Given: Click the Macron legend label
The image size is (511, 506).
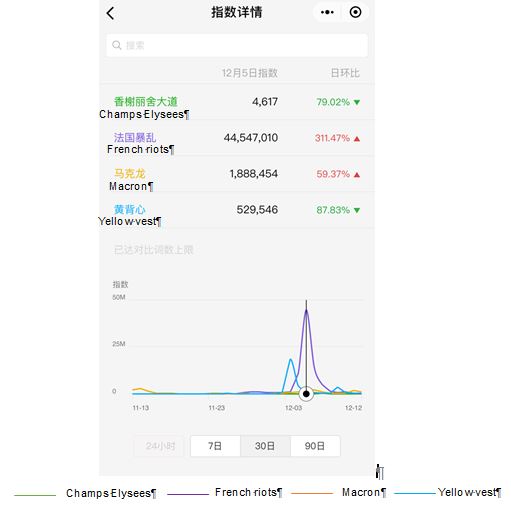Looking at the screenshot, I should tap(364, 492).
